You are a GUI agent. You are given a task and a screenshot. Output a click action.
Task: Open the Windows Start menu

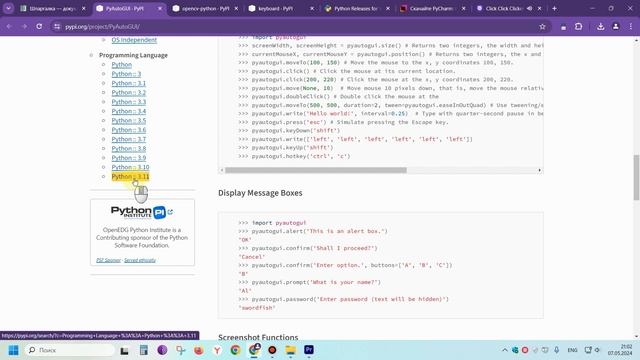(13, 350)
